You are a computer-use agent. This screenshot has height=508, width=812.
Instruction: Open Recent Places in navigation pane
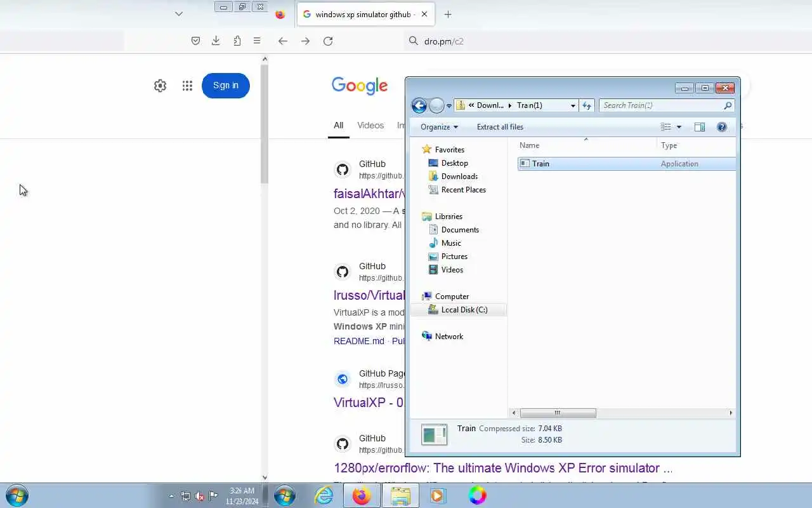(x=463, y=190)
